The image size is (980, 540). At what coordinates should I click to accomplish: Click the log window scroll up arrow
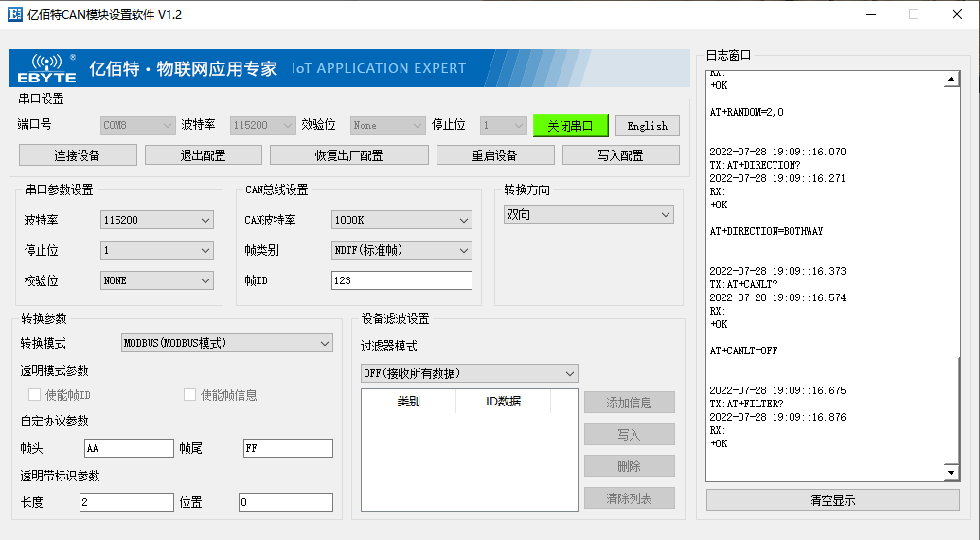pos(951,79)
